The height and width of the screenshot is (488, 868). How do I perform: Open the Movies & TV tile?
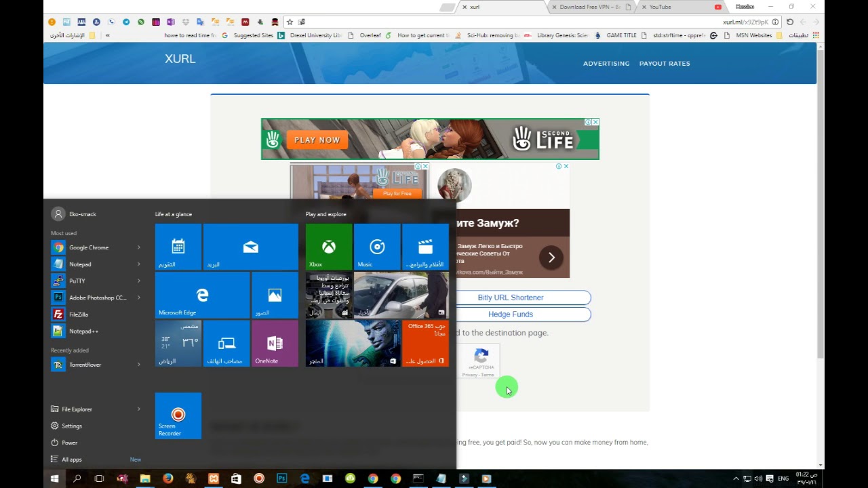[425, 247]
